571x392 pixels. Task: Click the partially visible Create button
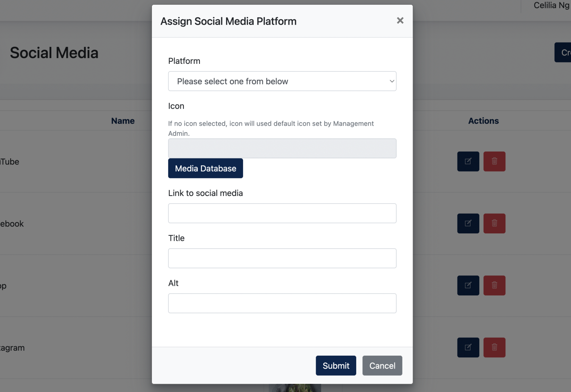(x=563, y=52)
